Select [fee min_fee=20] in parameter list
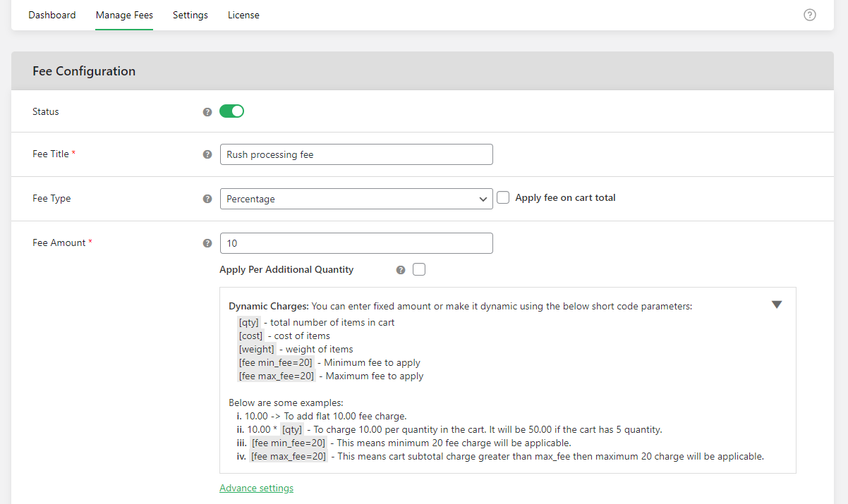 (276, 362)
